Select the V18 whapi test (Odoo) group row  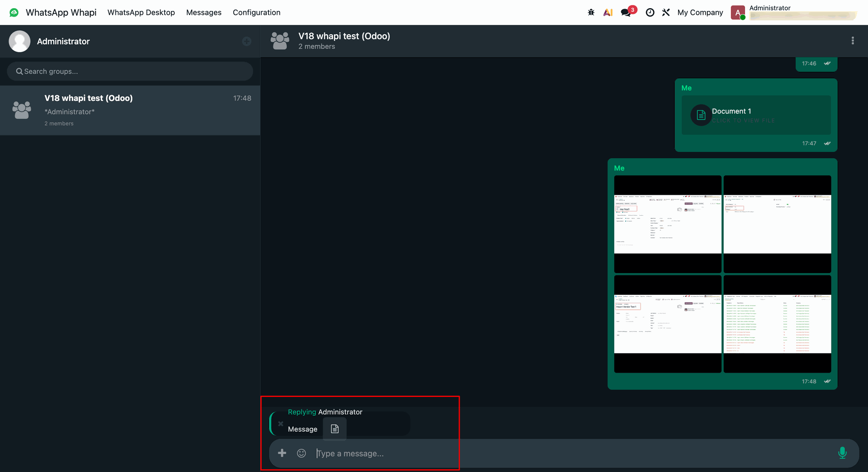(x=130, y=110)
